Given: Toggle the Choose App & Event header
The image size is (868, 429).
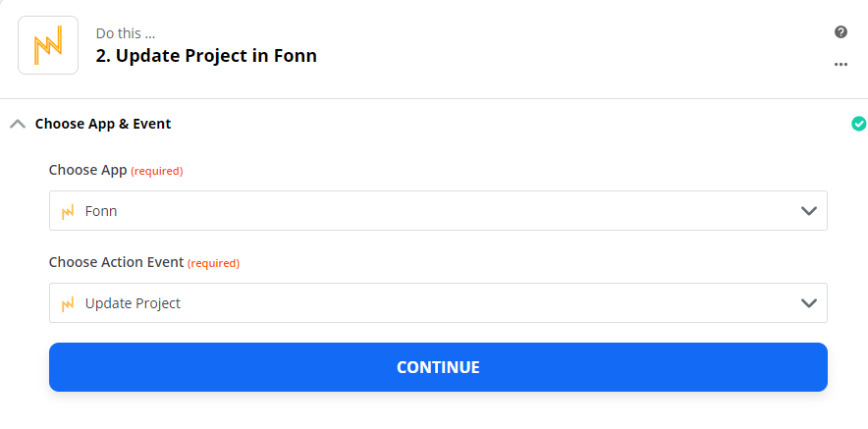Looking at the screenshot, I should [x=103, y=124].
